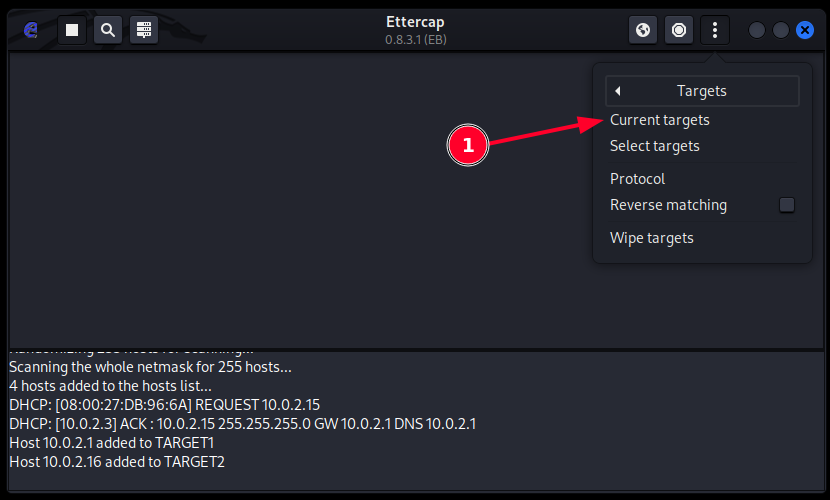830x500 pixels.
Task: Open the hosts list icon
Action: [x=144, y=30]
